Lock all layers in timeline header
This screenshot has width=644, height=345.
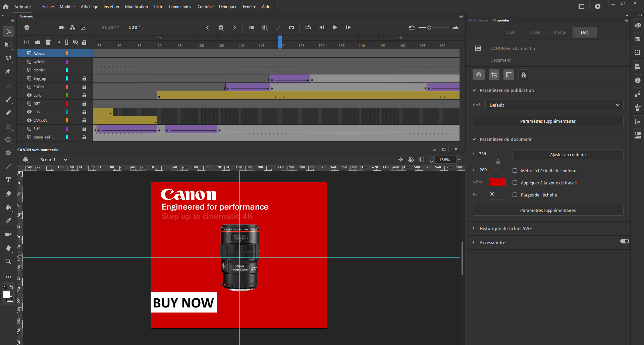pyautogui.click(x=84, y=42)
